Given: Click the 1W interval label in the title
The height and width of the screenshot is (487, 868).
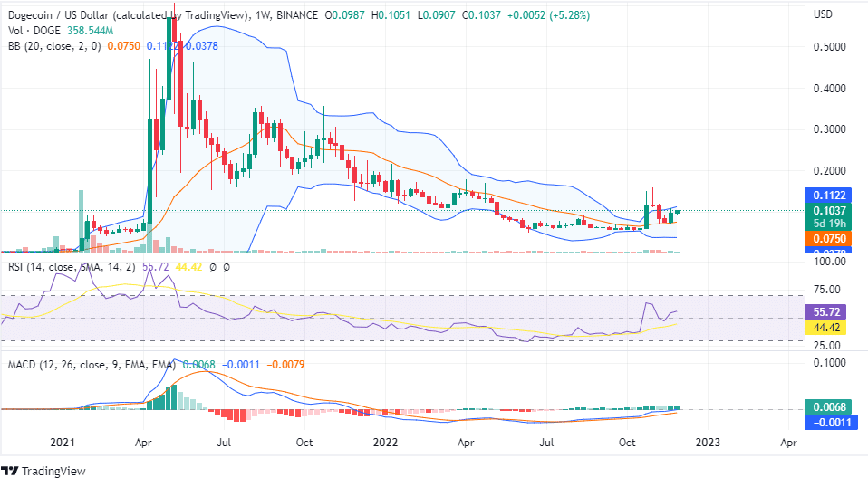Looking at the screenshot, I should pyautogui.click(x=263, y=15).
